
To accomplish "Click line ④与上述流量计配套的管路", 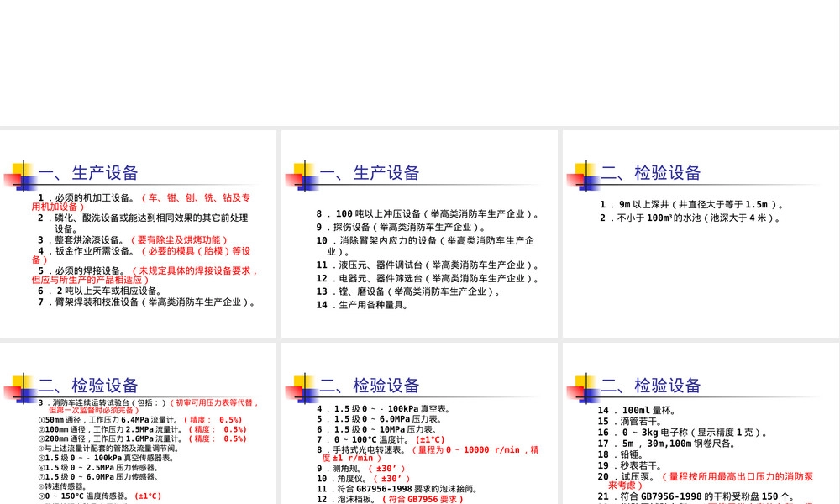I will tap(108, 449).
